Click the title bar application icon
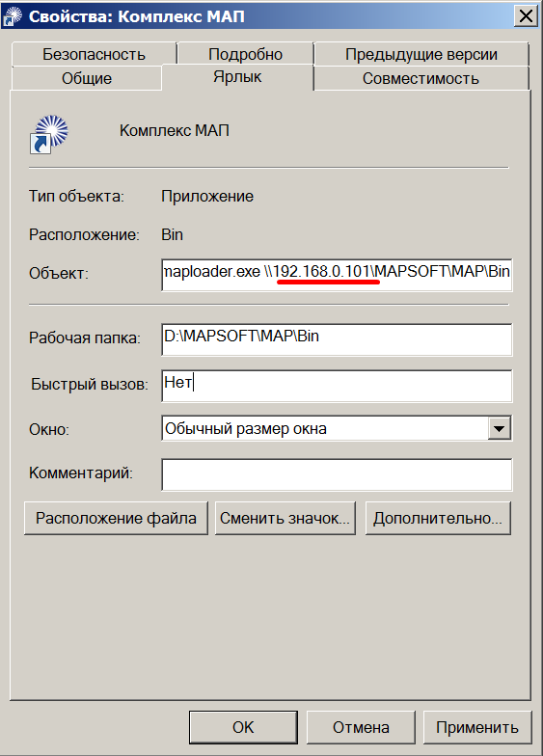Screen dimensions: 543x756 tap(13, 15)
